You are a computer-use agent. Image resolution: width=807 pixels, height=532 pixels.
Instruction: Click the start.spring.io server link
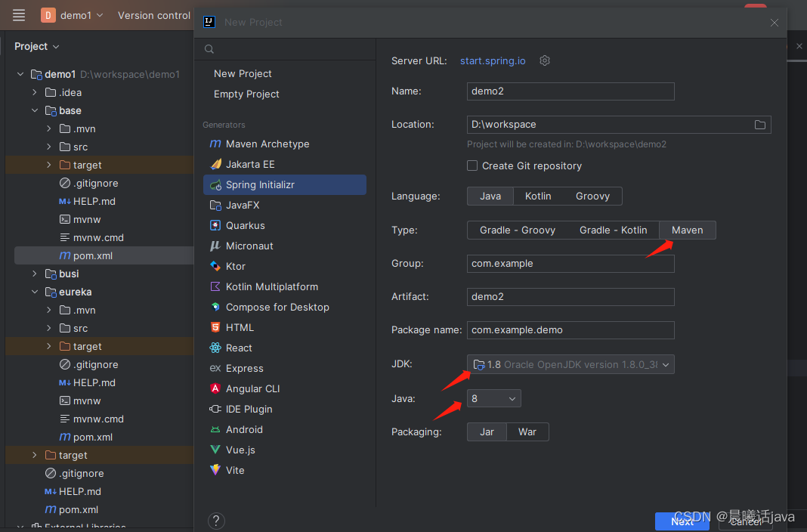(x=493, y=60)
